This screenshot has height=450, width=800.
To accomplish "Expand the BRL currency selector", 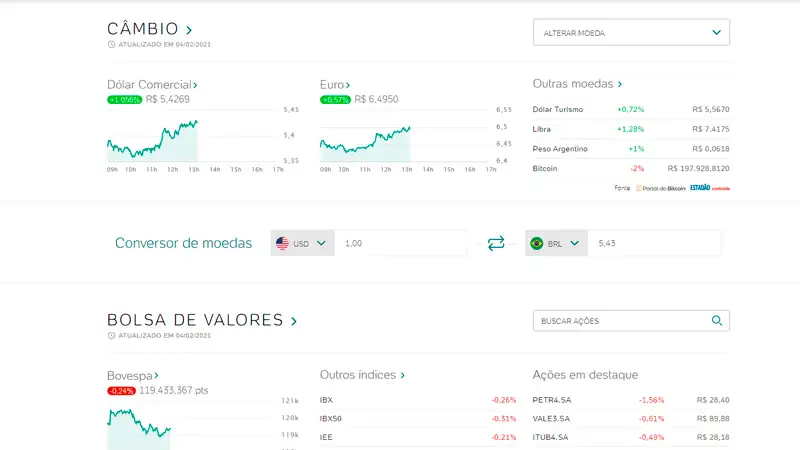I will coord(574,243).
